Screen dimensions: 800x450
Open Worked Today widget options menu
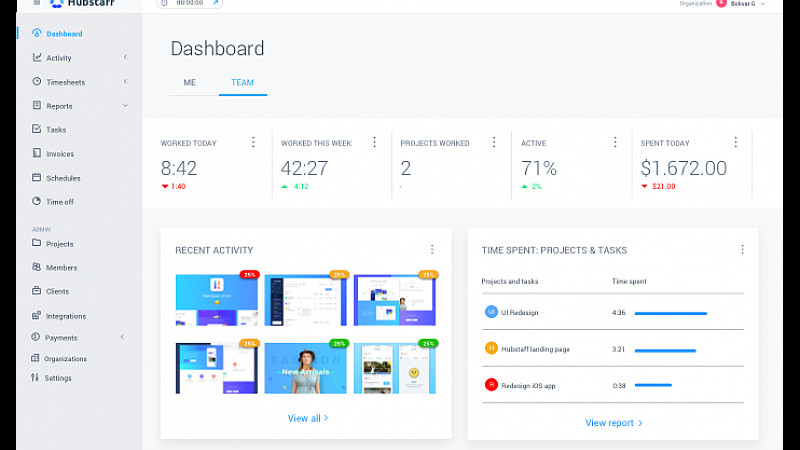point(253,142)
